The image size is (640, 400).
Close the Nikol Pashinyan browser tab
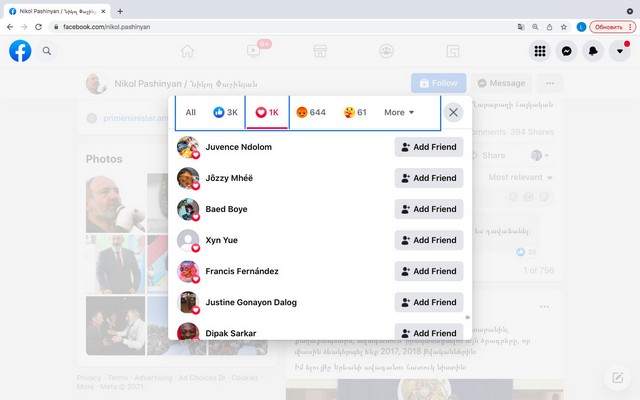(103, 11)
